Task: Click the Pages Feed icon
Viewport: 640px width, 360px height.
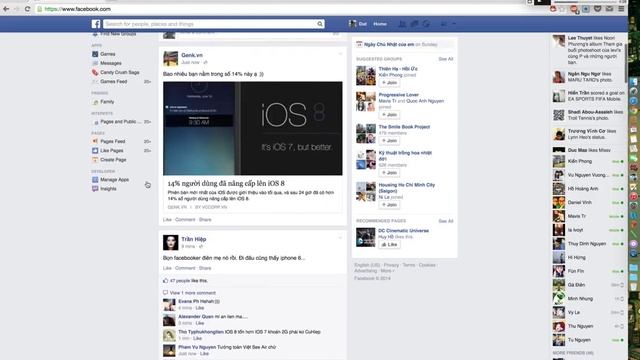Action: (95, 141)
